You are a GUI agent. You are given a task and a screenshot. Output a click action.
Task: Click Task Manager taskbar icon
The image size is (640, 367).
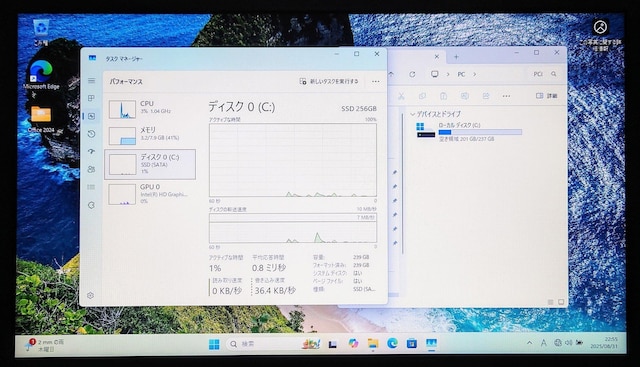[431, 344]
